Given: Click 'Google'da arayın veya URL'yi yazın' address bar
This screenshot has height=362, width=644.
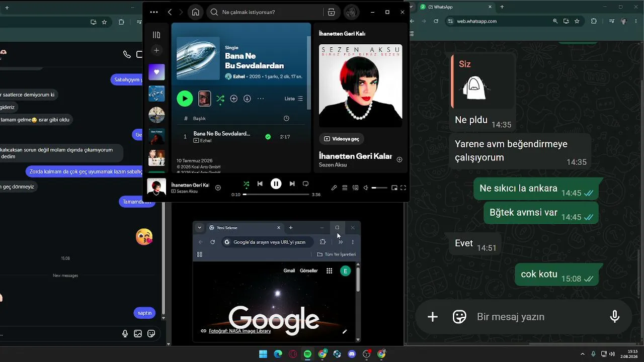Looking at the screenshot, I should (x=267, y=242).
